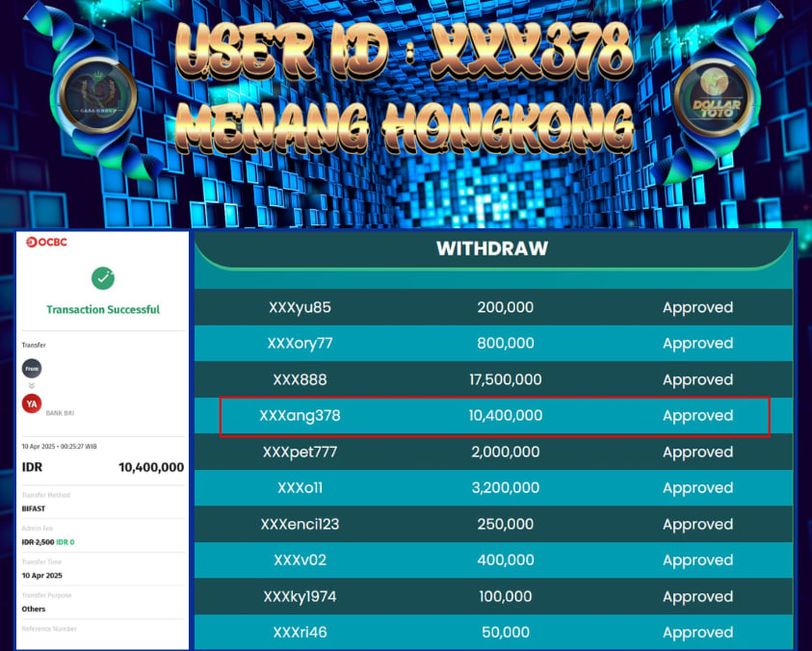This screenshot has width=812, height=651.
Task: Select the dark 'From' account avatar
Action: [32, 368]
